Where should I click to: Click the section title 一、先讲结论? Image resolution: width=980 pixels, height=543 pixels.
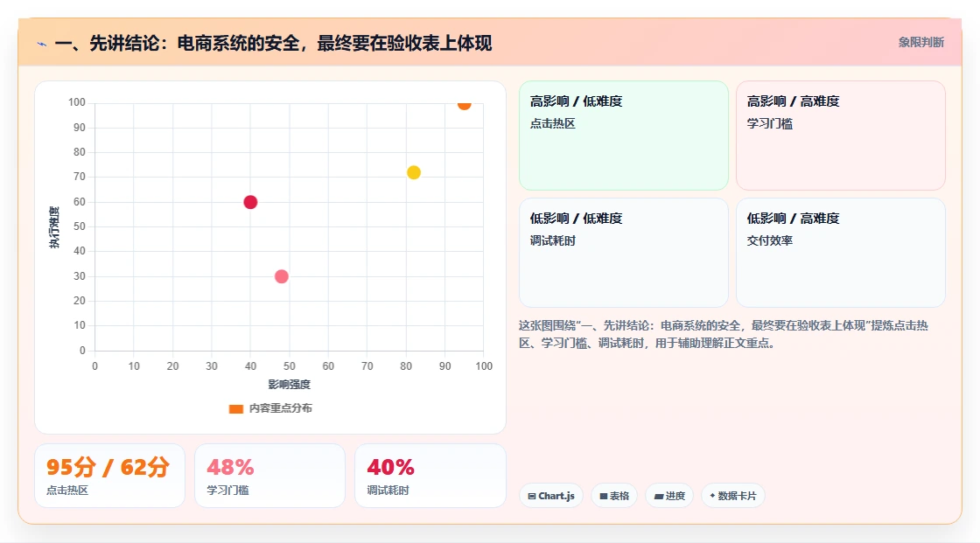coord(273,43)
